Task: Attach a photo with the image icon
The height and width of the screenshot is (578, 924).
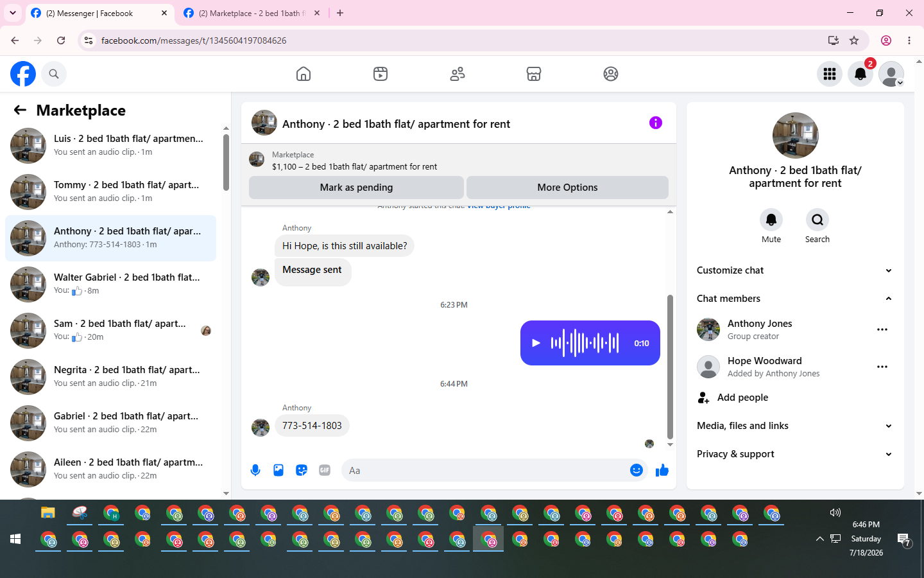Action: click(x=278, y=470)
